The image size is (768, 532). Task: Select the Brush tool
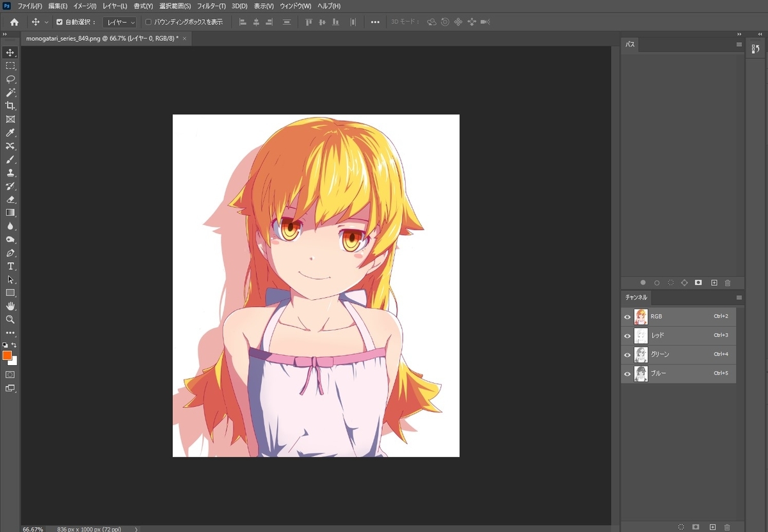tap(10, 160)
